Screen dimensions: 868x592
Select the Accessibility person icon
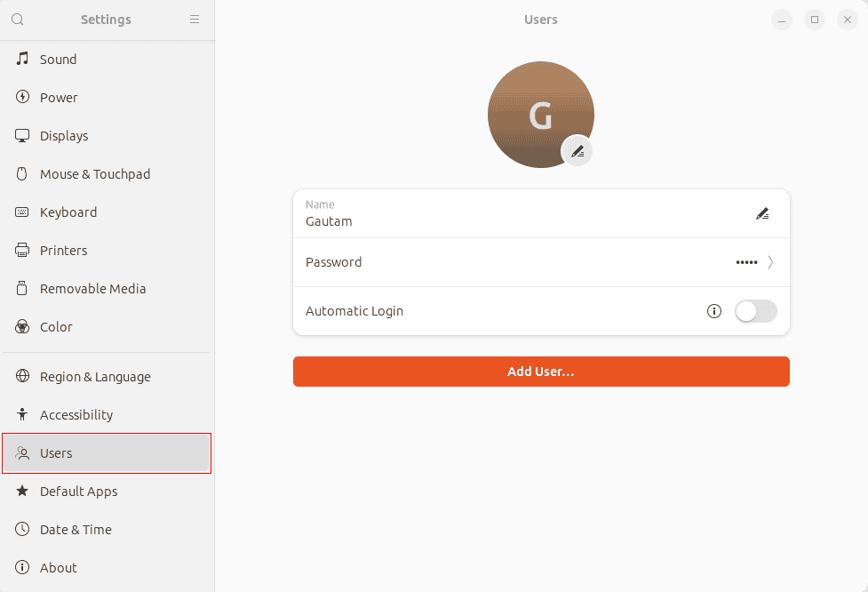tap(20, 414)
